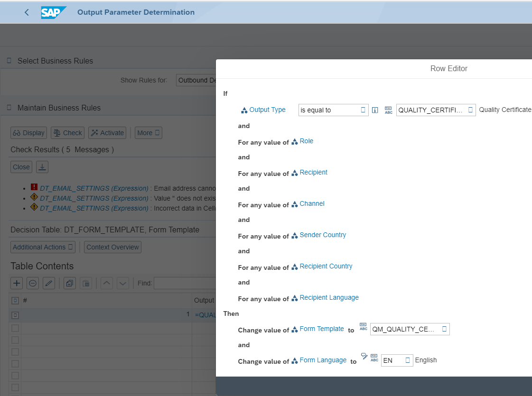
Task: Click the Output Type link in Row Editor
Action: pos(267,110)
